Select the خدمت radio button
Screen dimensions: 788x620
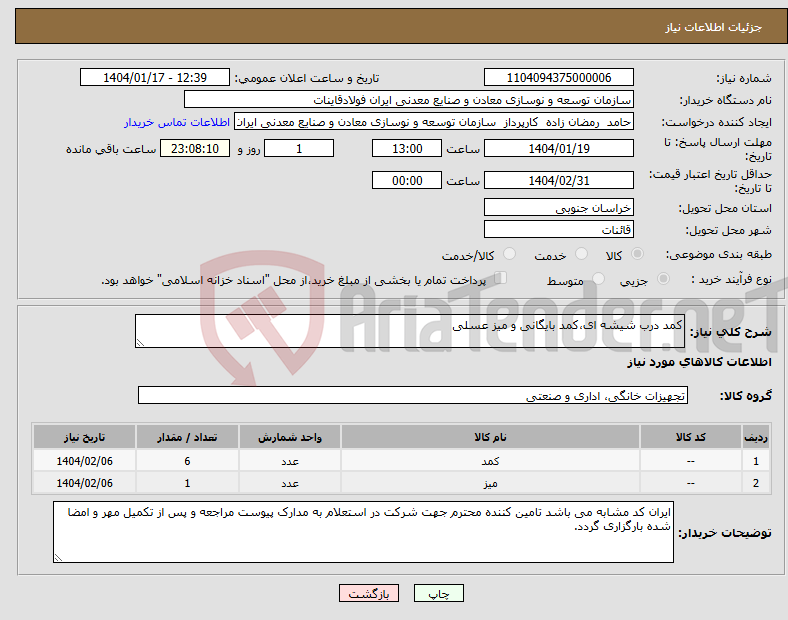pyautogui.click(x=581, y=254)
